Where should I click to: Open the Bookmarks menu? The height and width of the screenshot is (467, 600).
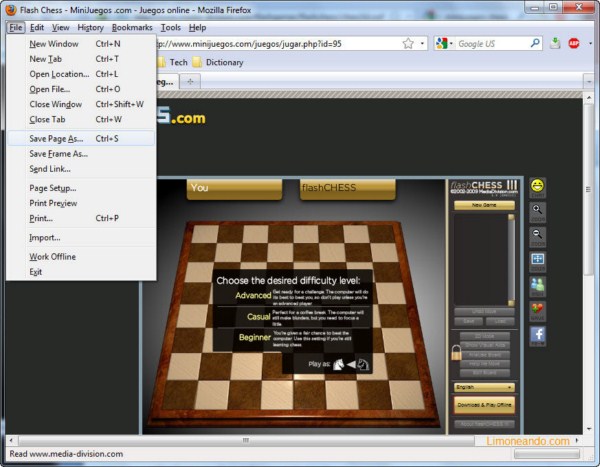coord(132,28)
